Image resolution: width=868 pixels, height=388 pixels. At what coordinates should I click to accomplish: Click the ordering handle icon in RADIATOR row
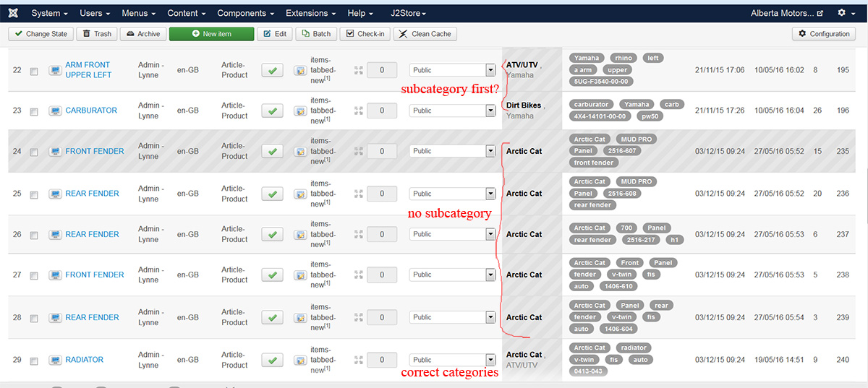pyautogui.click(x=358, y=360)
